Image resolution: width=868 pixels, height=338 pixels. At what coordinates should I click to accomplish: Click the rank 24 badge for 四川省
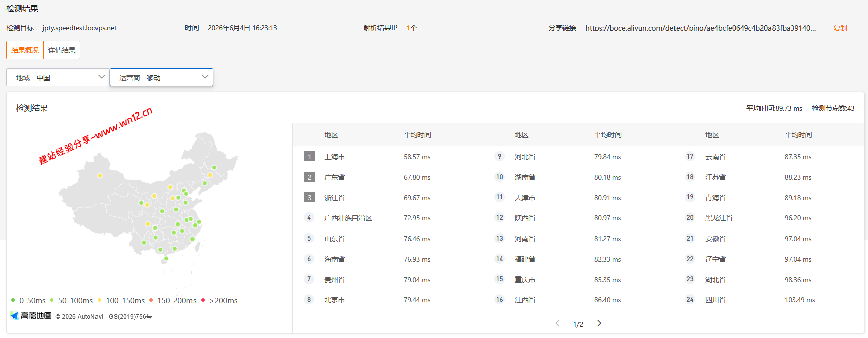(x=690, y=300)
